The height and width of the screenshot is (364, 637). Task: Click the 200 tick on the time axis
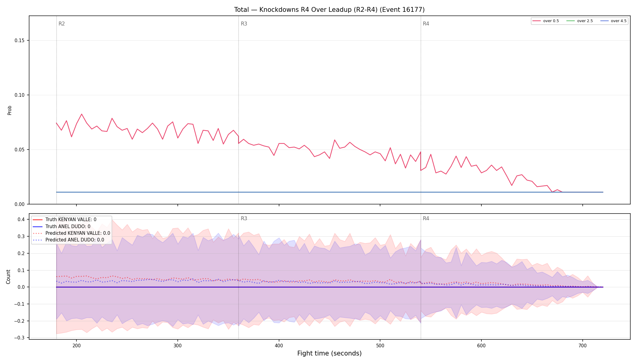click(x=76, y=345)
